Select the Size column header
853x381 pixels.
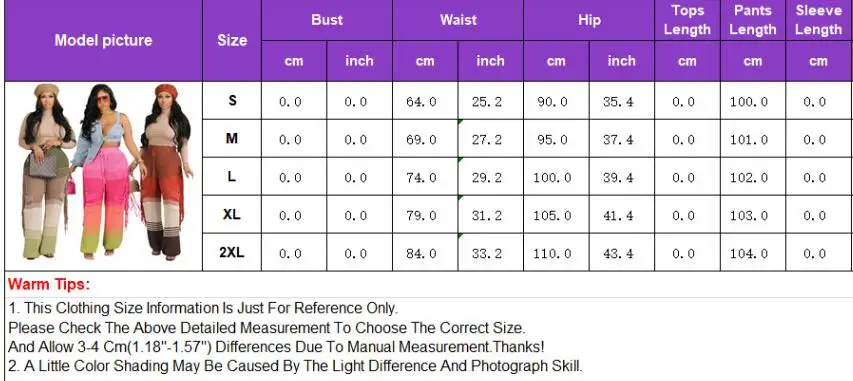232,41
